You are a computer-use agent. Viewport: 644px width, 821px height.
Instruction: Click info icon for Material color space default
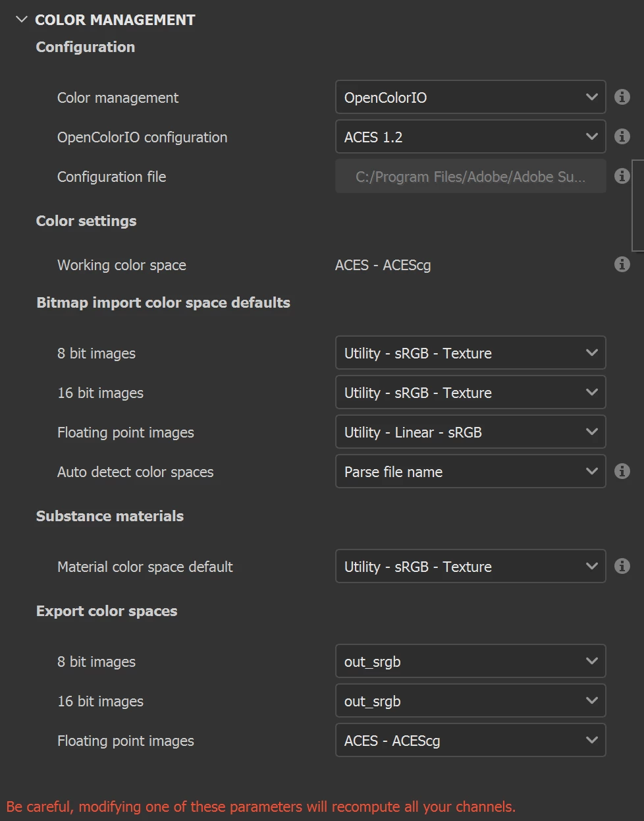(x=622, y=566)
